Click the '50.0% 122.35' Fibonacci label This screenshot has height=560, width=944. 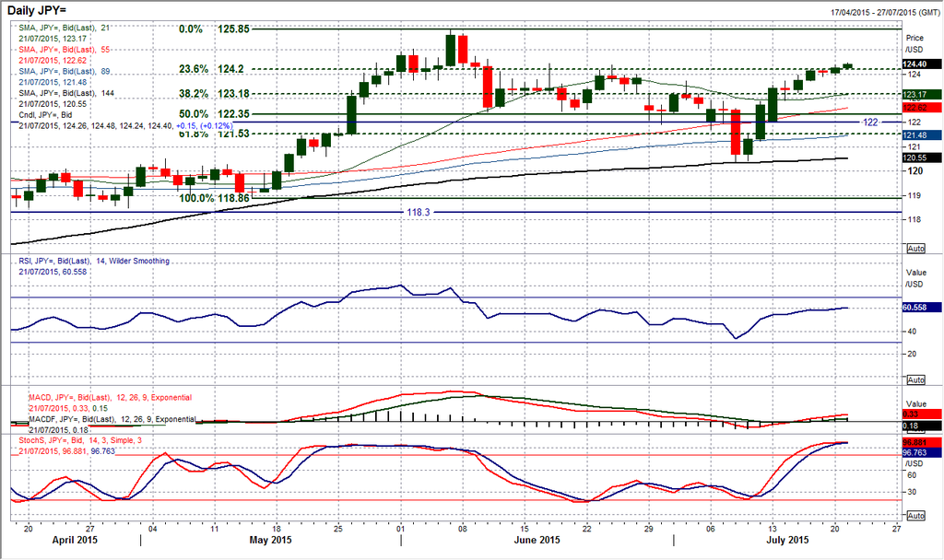(214, 113)
